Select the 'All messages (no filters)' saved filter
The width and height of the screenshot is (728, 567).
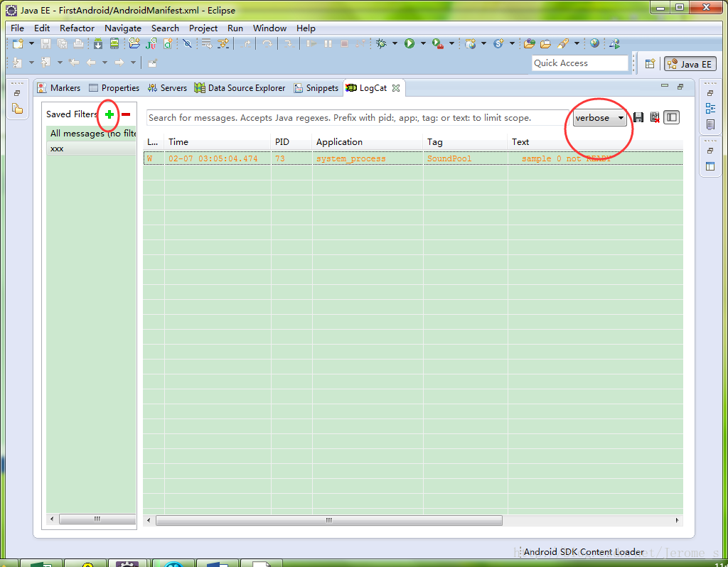tap(92, 134)
